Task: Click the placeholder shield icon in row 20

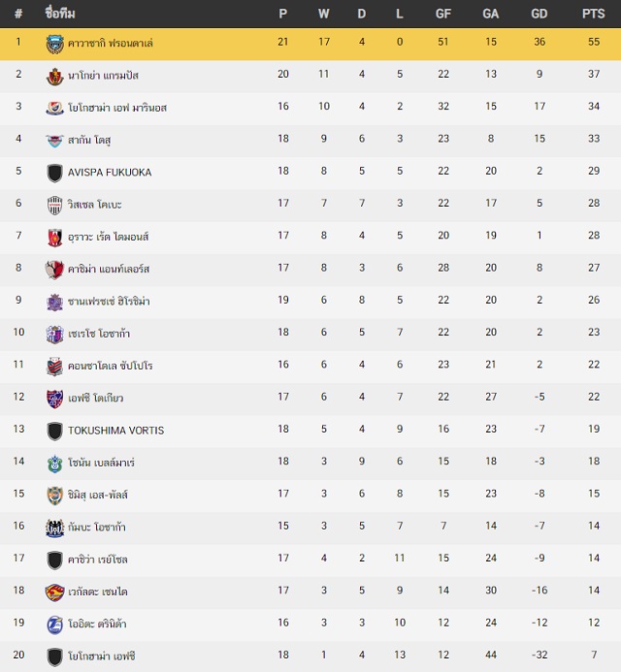Action: click(x=55, y=656)
